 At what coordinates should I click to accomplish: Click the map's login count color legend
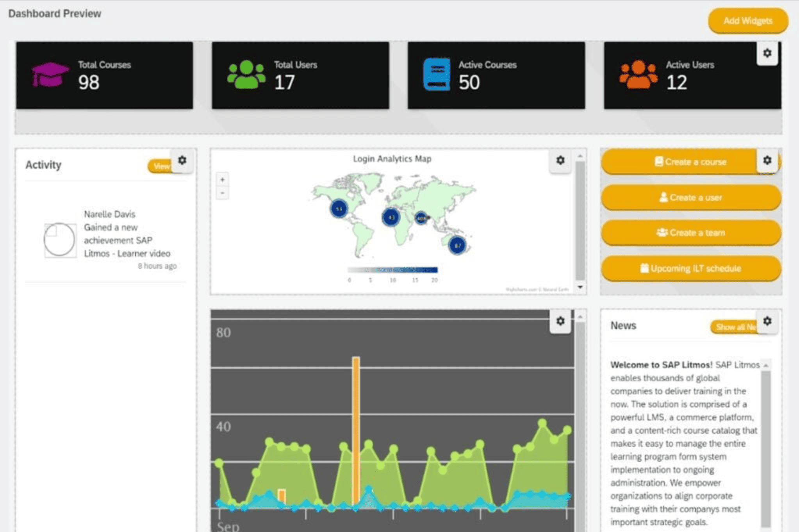[392, 270]
